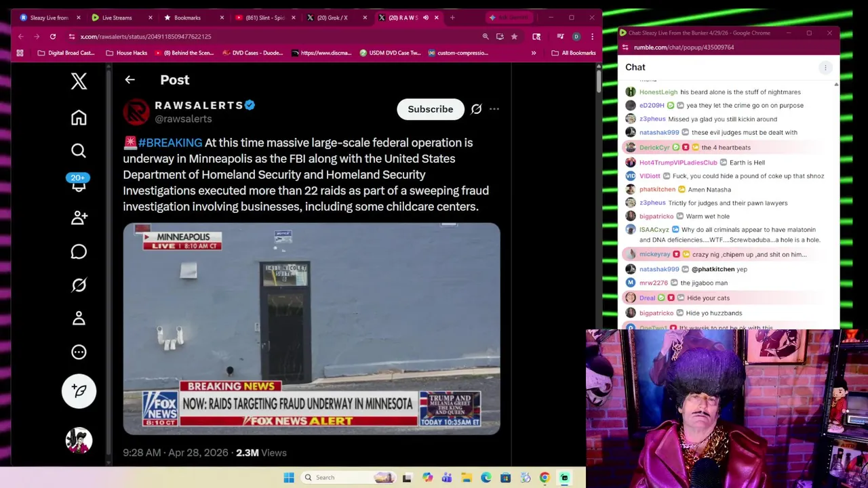Open the Follow people icon in X sidebar
The height and width of the screenshot is (488, 868).
click(x=79, y=218)
